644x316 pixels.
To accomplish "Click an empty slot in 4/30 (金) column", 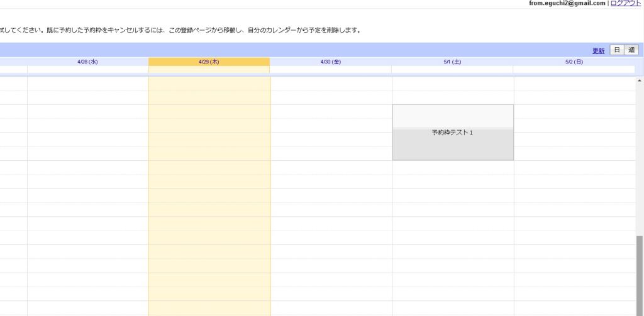I will [331, 188].
